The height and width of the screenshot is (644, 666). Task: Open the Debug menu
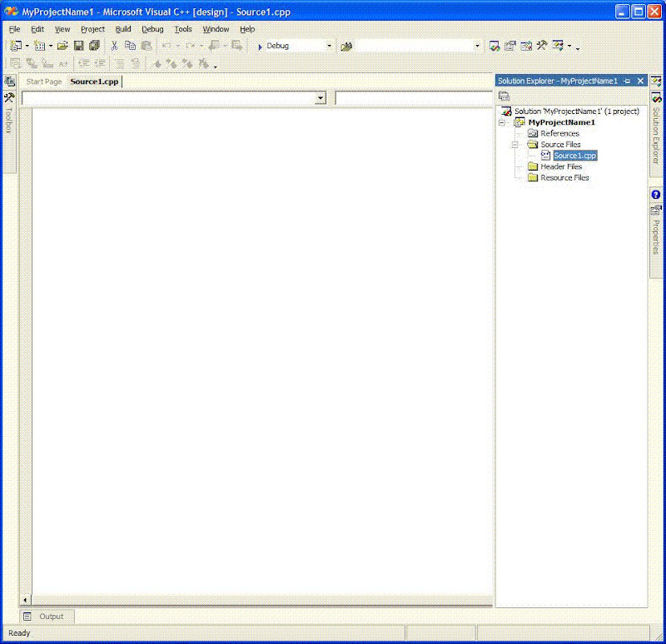(152, 29)
